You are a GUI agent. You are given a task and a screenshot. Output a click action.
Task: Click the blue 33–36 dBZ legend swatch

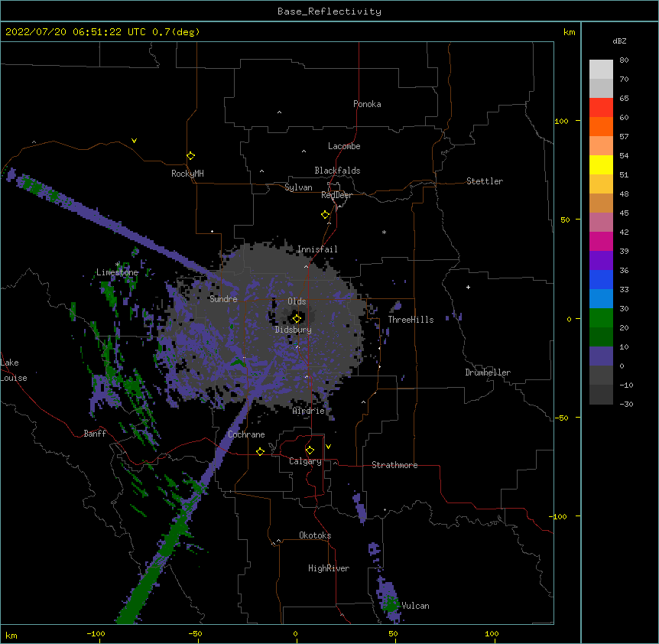601,280
